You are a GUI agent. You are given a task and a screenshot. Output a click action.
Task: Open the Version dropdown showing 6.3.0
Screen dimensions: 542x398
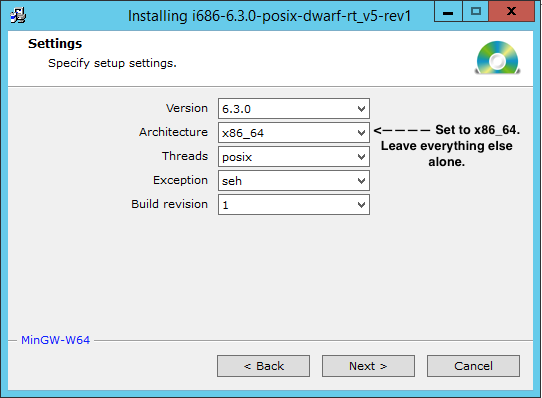[294, 109]
